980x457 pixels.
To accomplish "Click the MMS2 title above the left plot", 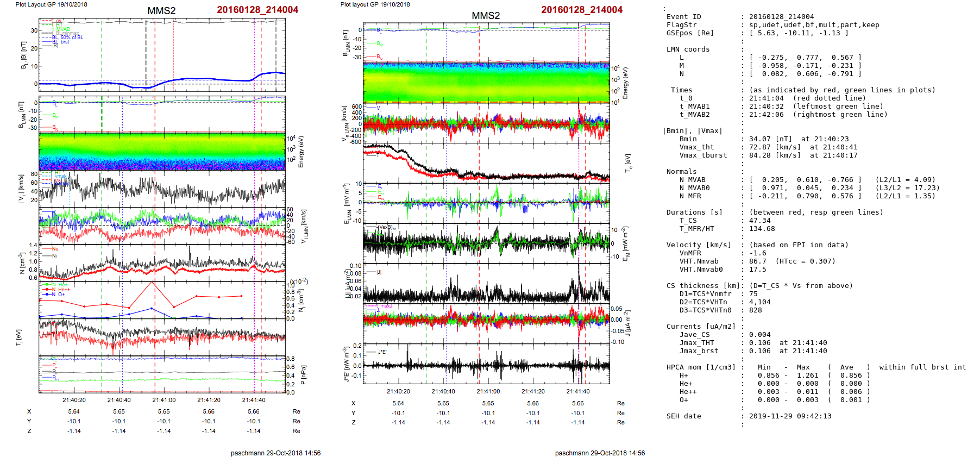I will (161, 11).
